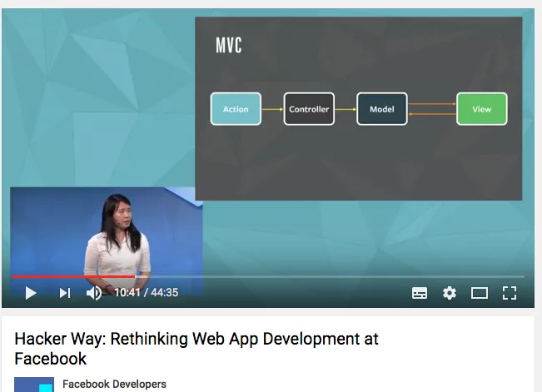This screenshot has width=542, height=392.
Task: Click the video title text
Action: pos(196,349)
